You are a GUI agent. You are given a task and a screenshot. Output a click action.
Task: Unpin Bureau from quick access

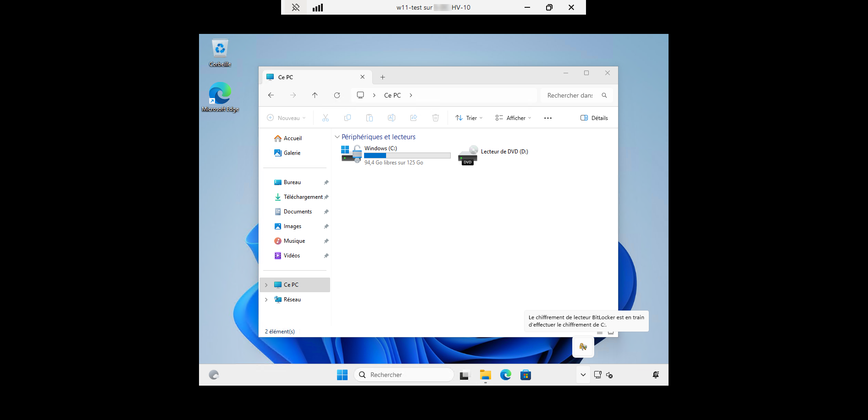pyautogui.click(x=326, y=182)
